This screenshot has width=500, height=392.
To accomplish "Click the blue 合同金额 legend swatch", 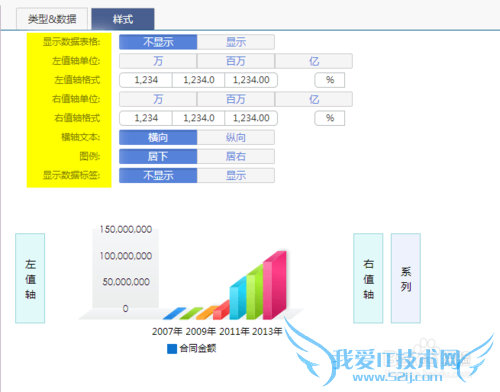I will point(172,349).
